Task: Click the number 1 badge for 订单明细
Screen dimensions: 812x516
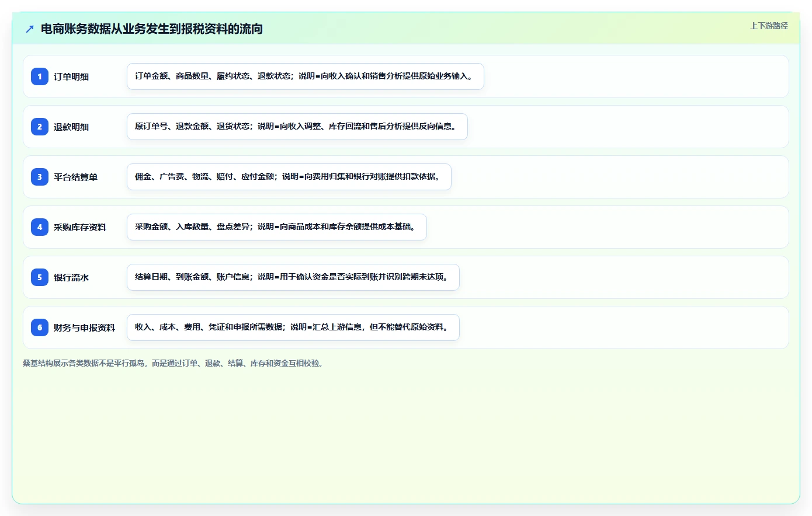Action: click(x=40, y=76)
